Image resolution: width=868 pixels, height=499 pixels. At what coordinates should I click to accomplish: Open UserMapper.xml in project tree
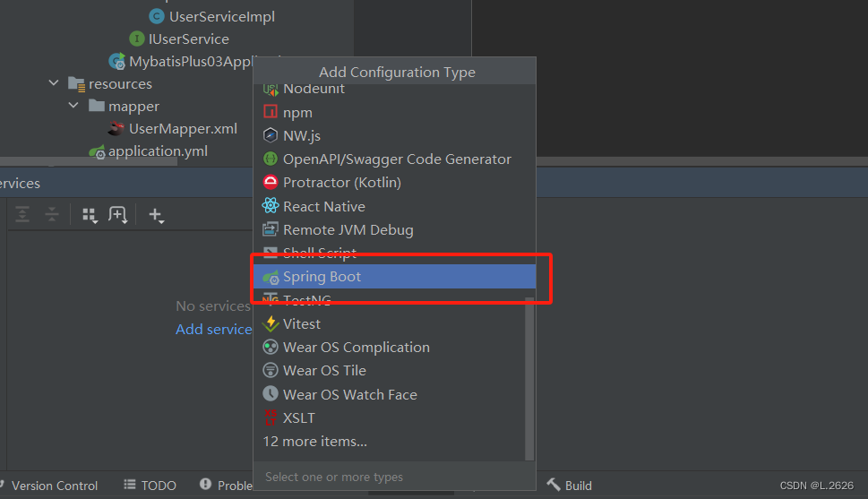coord(183,128)
